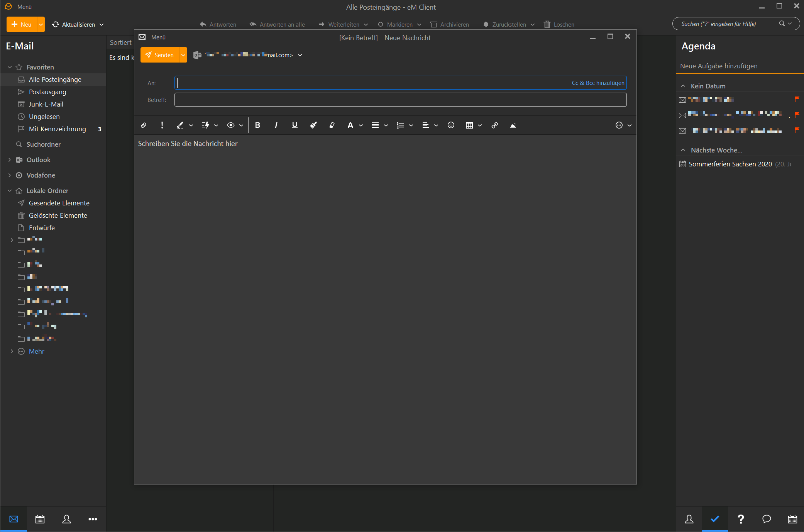Screen dimensions: 804x532
Task: Open the calendar view in bottom bar
Action: click(40, 519)
